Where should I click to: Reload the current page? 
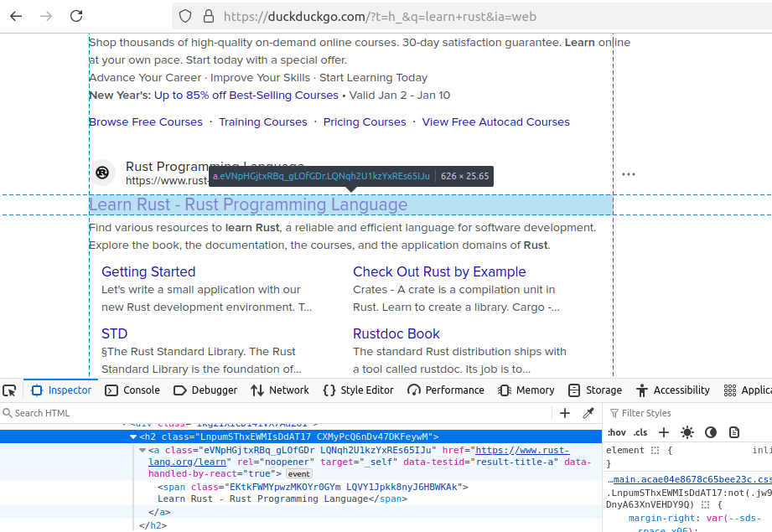76,16
